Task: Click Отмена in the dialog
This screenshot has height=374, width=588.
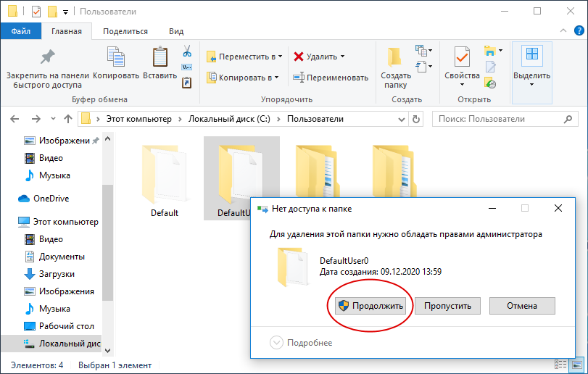Action: tap(522, 306)
